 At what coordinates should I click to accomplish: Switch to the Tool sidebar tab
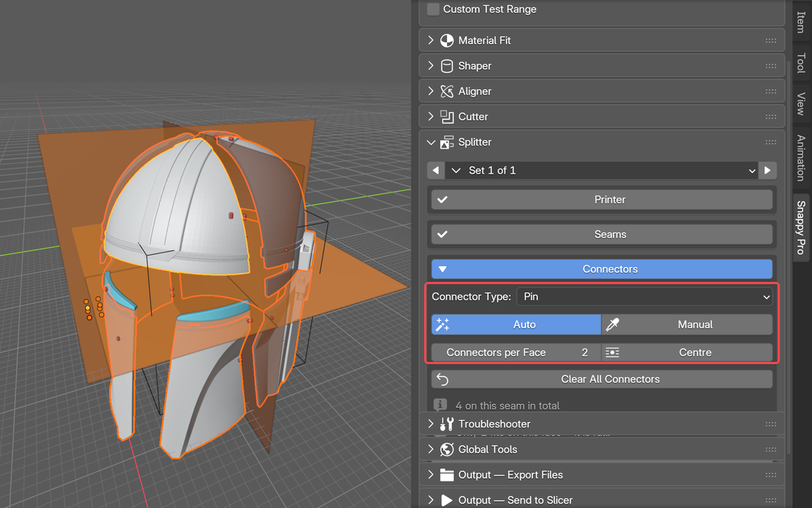(801, 63)
